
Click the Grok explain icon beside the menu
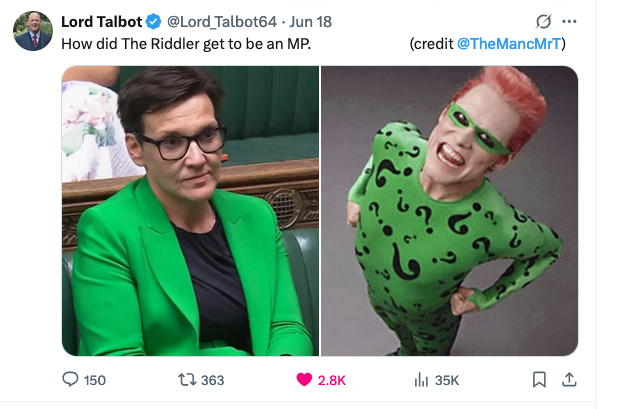click(x=543, y=21)
